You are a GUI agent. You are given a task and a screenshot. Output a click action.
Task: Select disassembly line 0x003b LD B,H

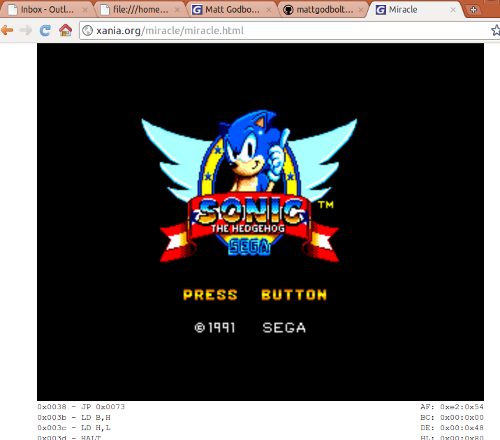click(x=74, y=417)
